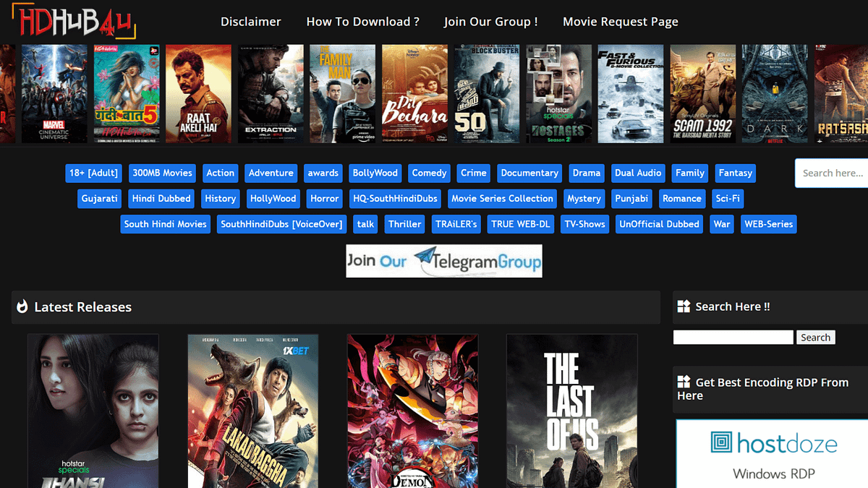The height and width of the screenshot is (488, 868).
Task: Open the Dual Audio category
Action: [x=638, y=174]
